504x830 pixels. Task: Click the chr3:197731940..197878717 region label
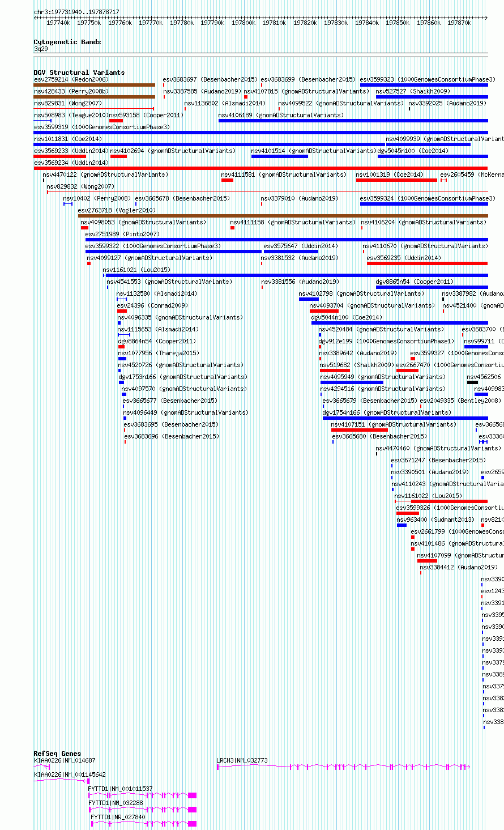coord(76,12)
